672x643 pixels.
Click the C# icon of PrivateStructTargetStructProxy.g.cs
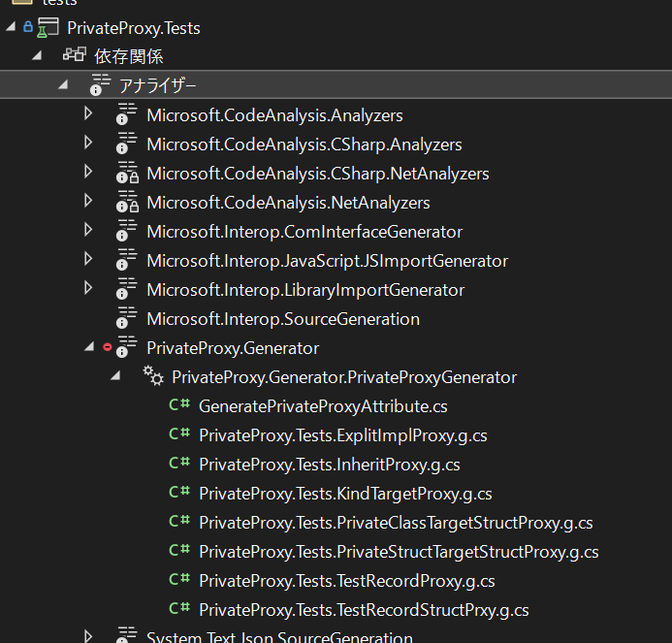click(179, 550)
